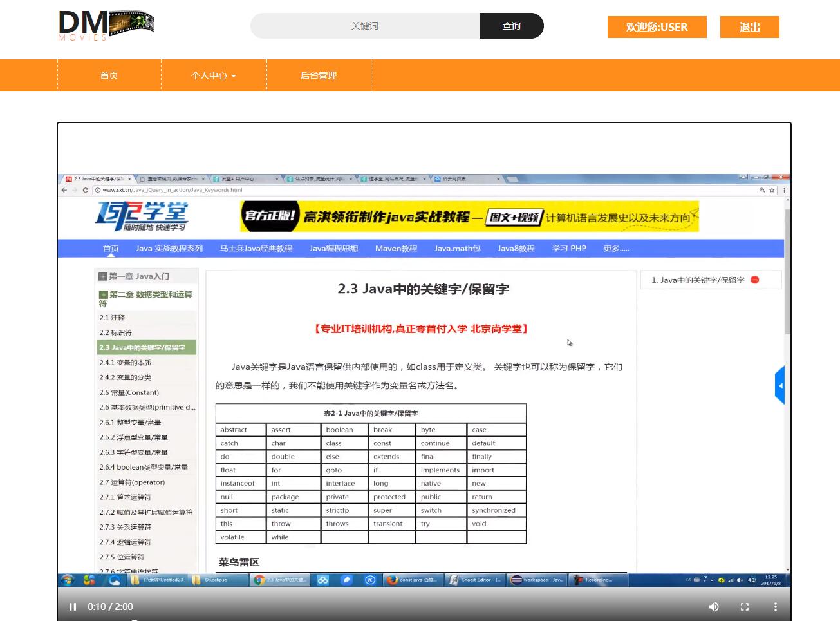Screen dimensions: 840x621
Task: Open 后台管理 from the navigation bar
Action: tap(318, 75)
